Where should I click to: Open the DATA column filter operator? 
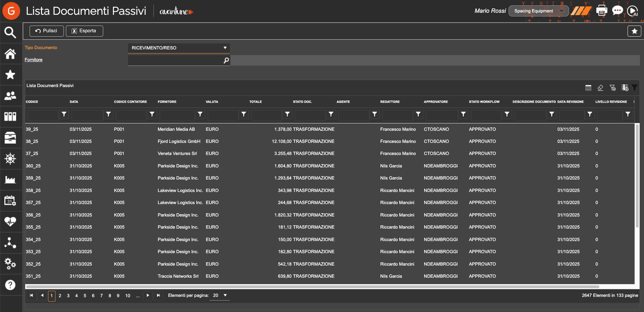[x=108, y=114]
